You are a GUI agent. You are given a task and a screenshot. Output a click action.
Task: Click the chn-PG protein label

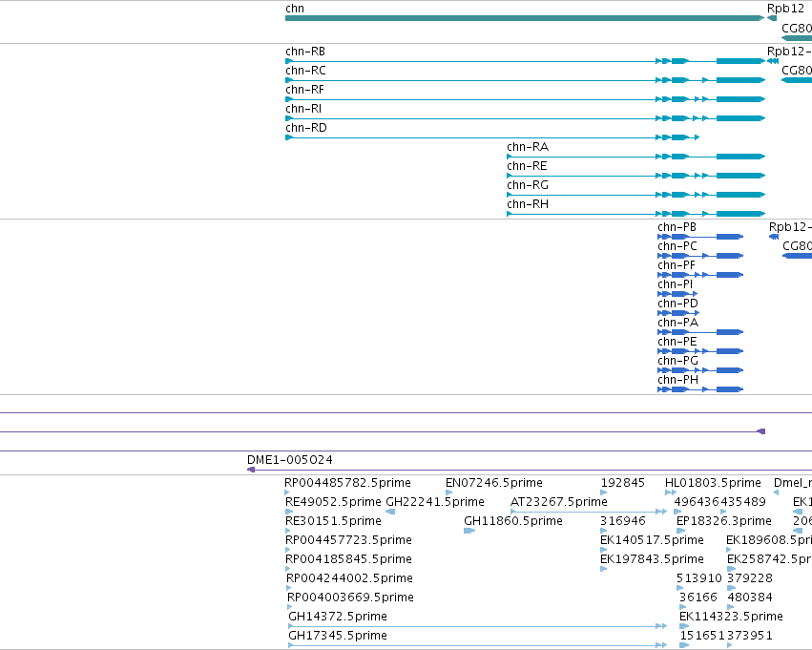coord(677,362)
